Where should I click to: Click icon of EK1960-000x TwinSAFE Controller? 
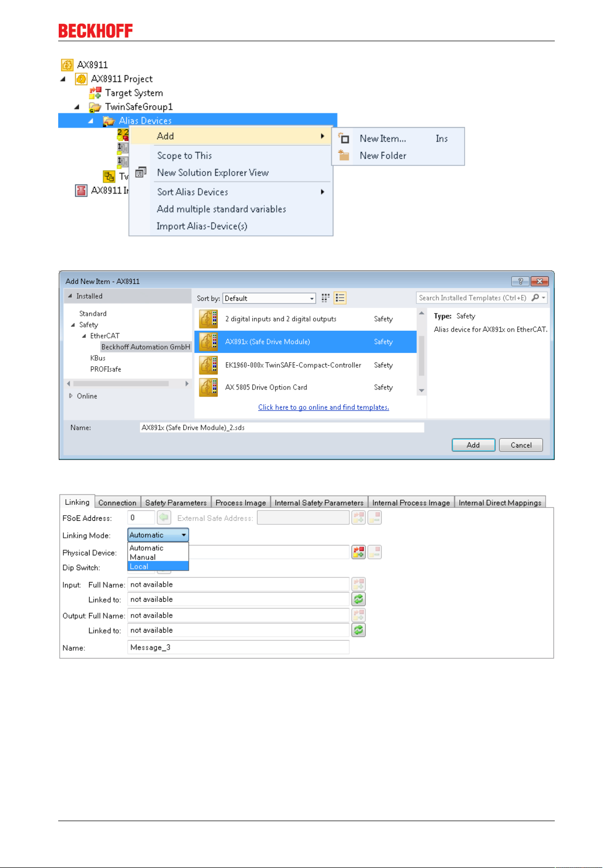tap(209, 365)
